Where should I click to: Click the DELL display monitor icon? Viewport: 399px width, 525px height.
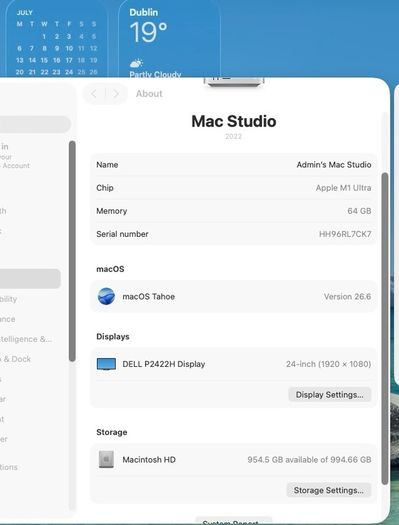106,364
